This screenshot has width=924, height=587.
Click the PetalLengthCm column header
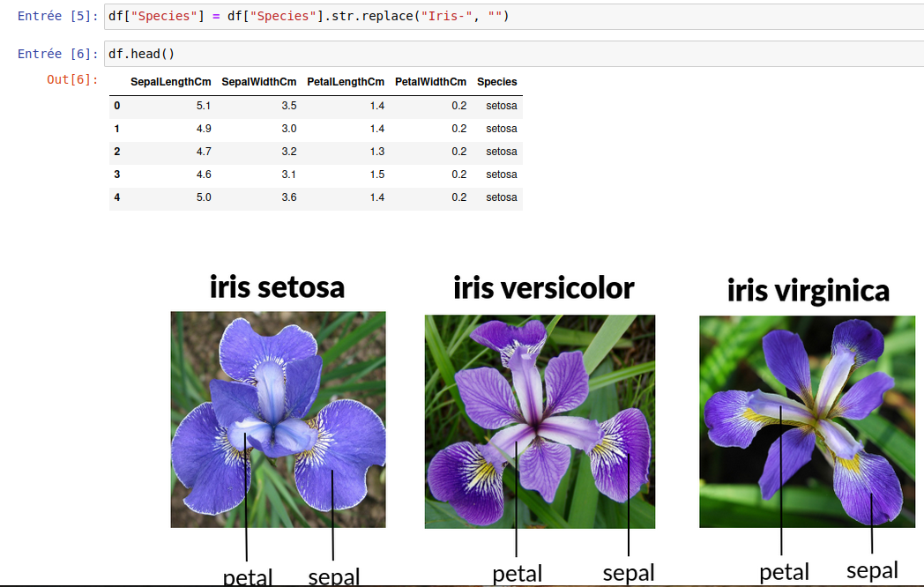coord(346,82)
